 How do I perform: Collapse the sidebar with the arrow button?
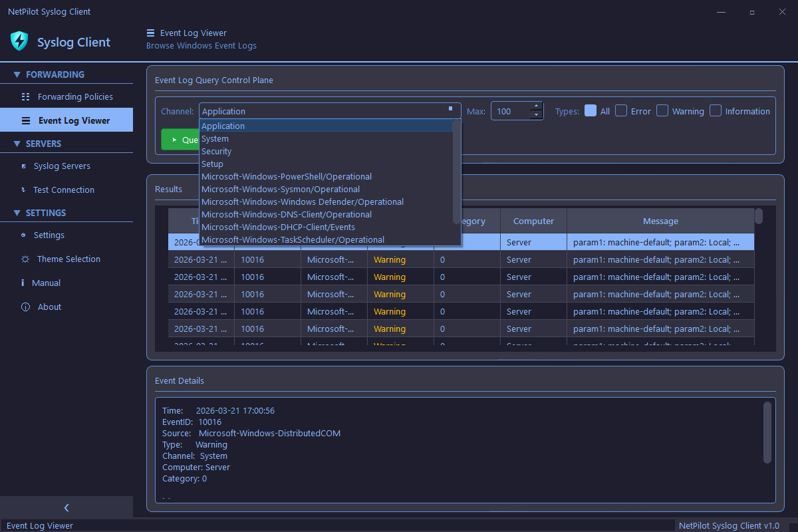point(66,507)
